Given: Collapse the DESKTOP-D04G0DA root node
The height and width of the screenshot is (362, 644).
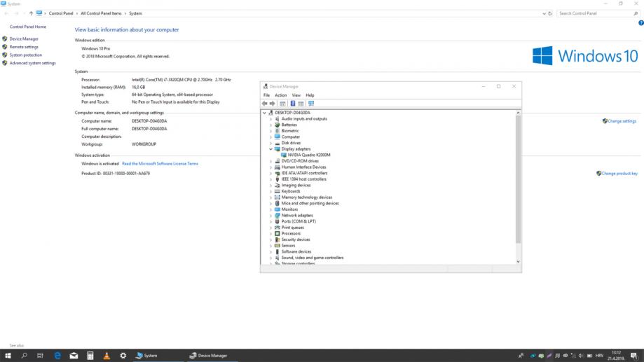Looking at the screenshot, I should point(264,113).
